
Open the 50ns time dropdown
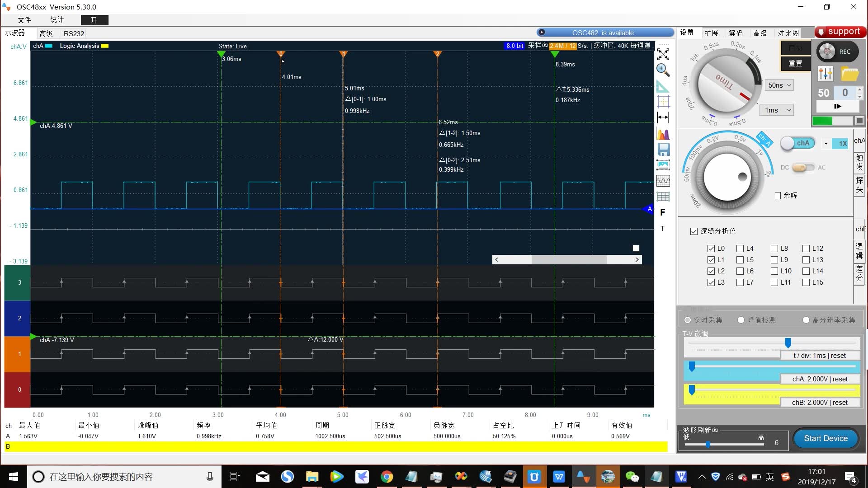[779, 85]
